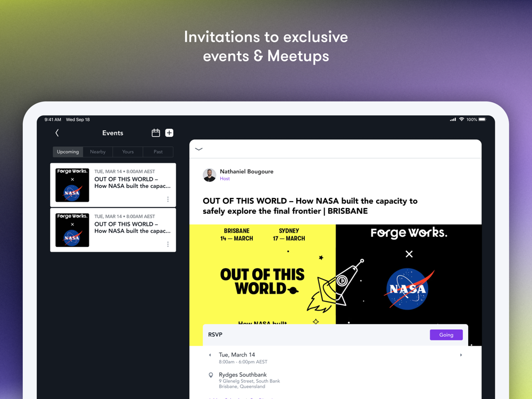Open Nathaniel Bougoure's profile photo
Screen dimensions: 532x399
(x=209, y=175)
